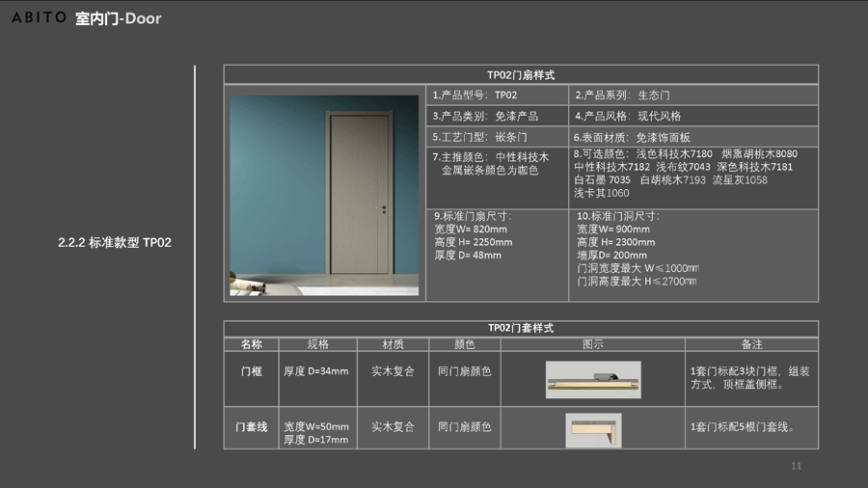Click the TP02门套样式 table header
868x488 pixels.
[521, 328]
